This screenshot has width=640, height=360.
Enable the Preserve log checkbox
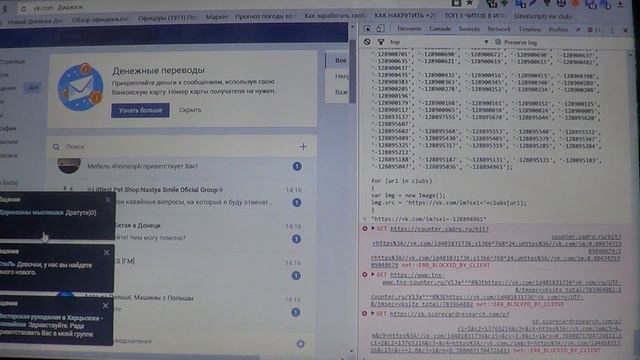498,42
